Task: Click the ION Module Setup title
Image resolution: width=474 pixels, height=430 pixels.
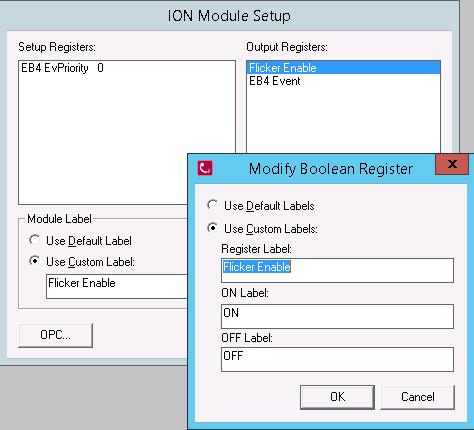Action: point(229,16)
